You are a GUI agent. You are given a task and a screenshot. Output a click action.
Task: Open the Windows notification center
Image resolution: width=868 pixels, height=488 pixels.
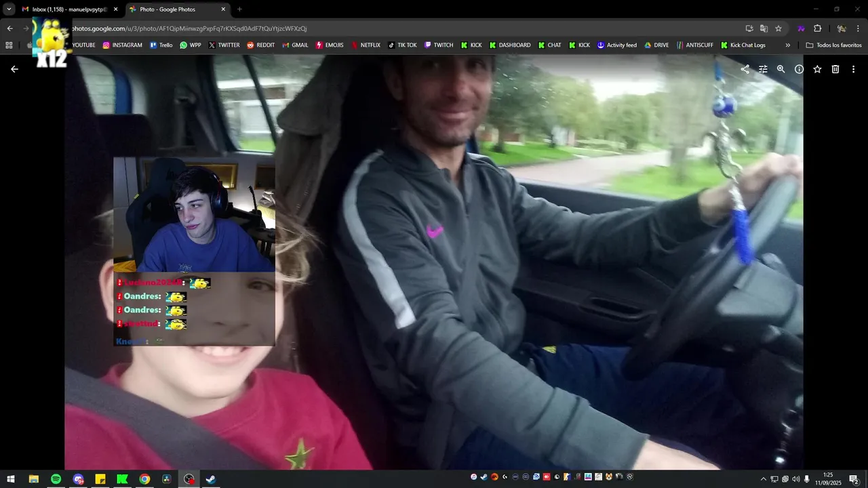tap(854, 479)
